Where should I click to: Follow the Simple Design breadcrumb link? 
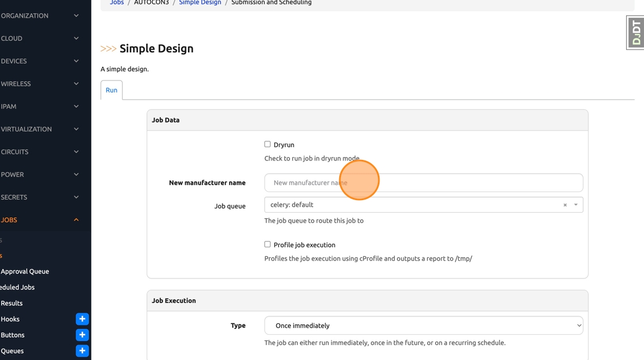pyautogui.click(x=200, y=3)
